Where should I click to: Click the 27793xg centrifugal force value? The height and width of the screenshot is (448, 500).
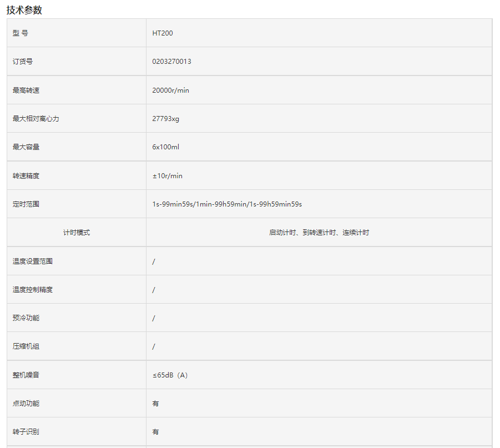point(165,119)
